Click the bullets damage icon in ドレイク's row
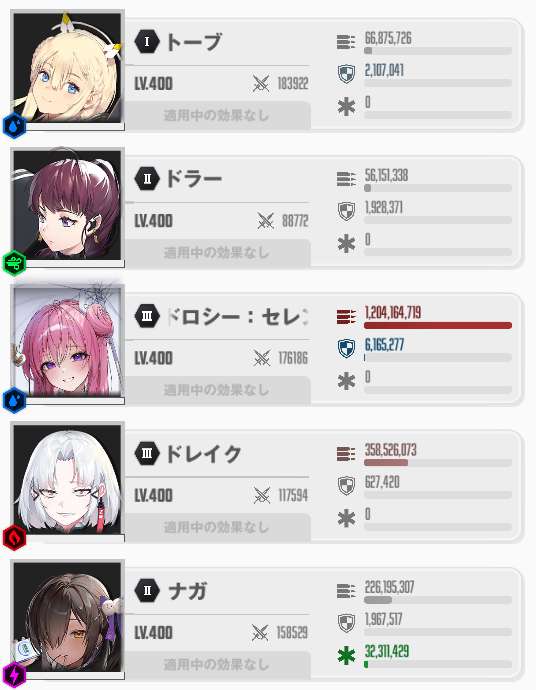The width and height of the screenshot is (536, 690). coord(346,454)
